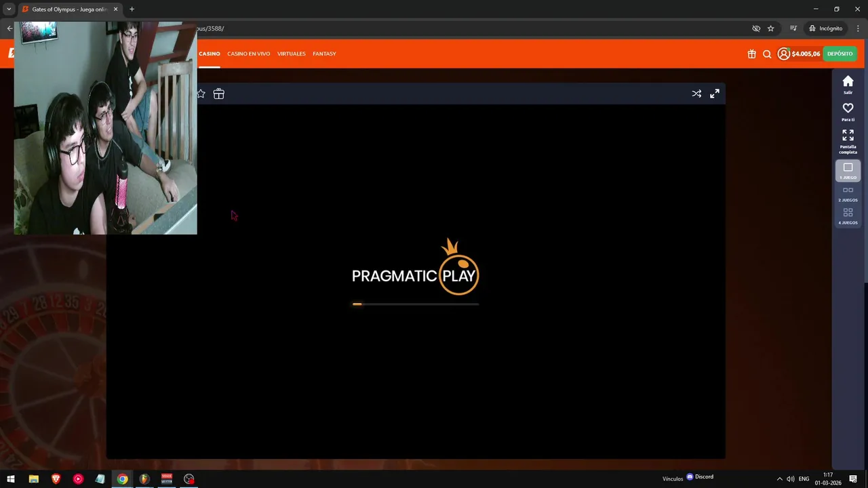The height and width of the screenshot is (488, 868).
Task: Shuffle to a random game
Action: (x=696, y=94)
